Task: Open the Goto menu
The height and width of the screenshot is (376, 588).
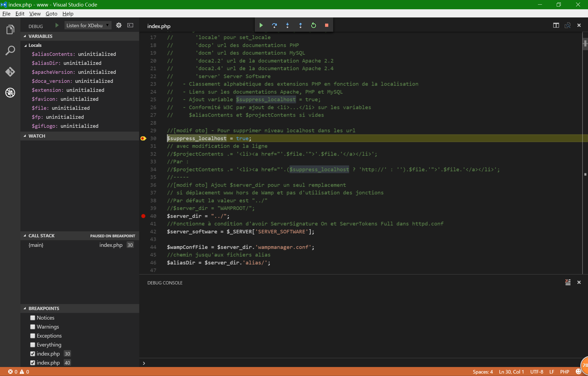Action: coord(51,14)
